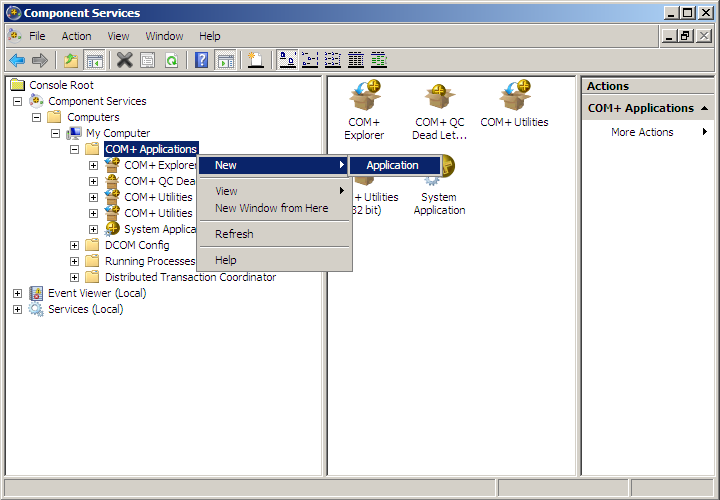Click the console icon left of File menu
This screenshot has width=720, height=500.
(x=15, y=36)
